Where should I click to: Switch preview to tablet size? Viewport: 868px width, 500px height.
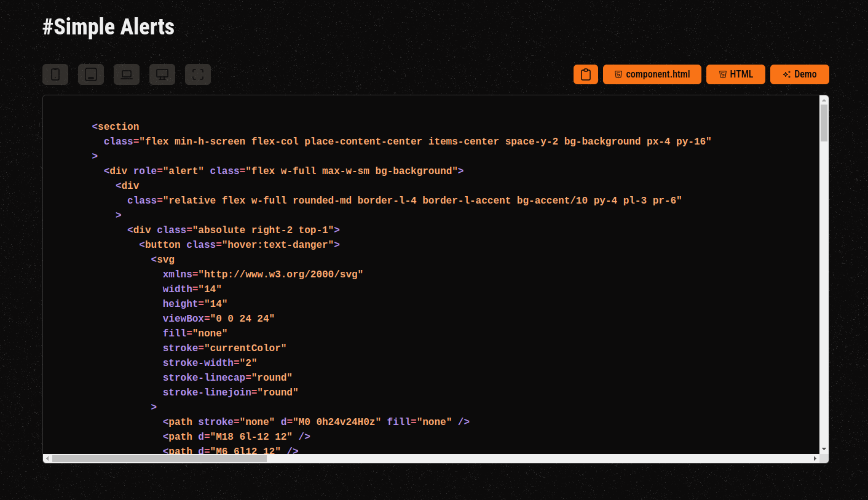(x=91, y=74)
